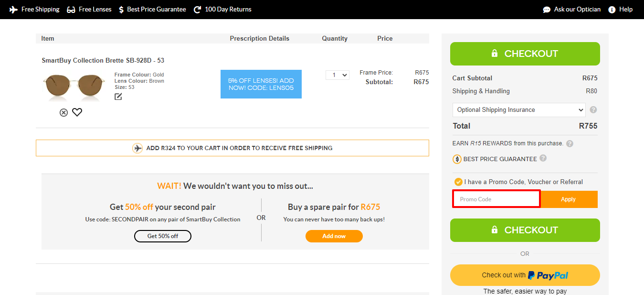Click the plane icon in free shipping banner
644x295 pixels.
tap(137, 148)
